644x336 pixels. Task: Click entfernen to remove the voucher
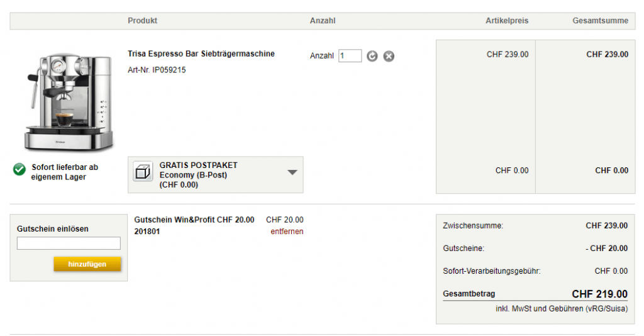(287, 232)
